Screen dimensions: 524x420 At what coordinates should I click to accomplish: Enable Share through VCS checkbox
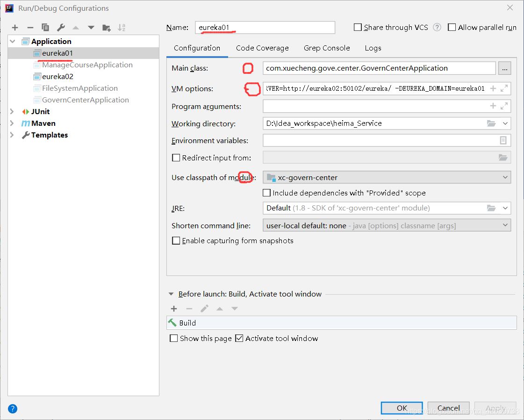pyautogui.click(x=358, y=28)
